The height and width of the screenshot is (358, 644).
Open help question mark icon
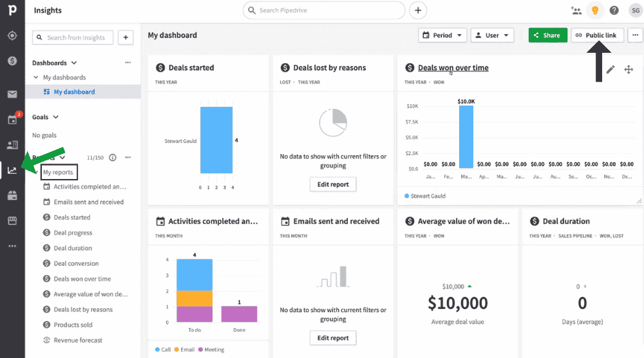click(614, 11)
